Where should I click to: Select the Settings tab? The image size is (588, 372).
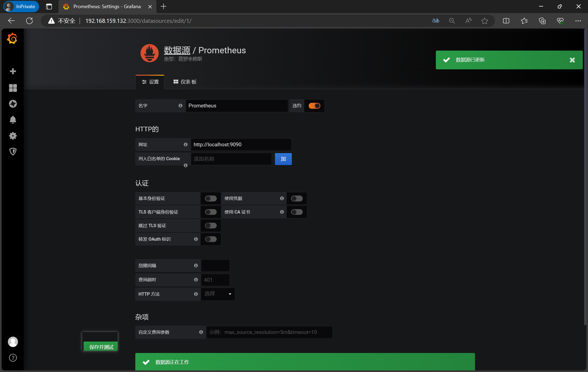150,82
